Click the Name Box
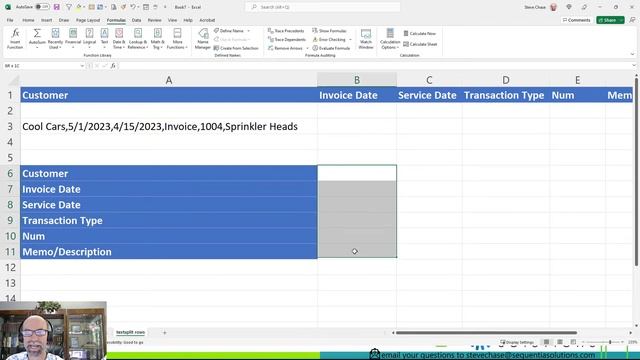The image size is (640, 360). 43,66
